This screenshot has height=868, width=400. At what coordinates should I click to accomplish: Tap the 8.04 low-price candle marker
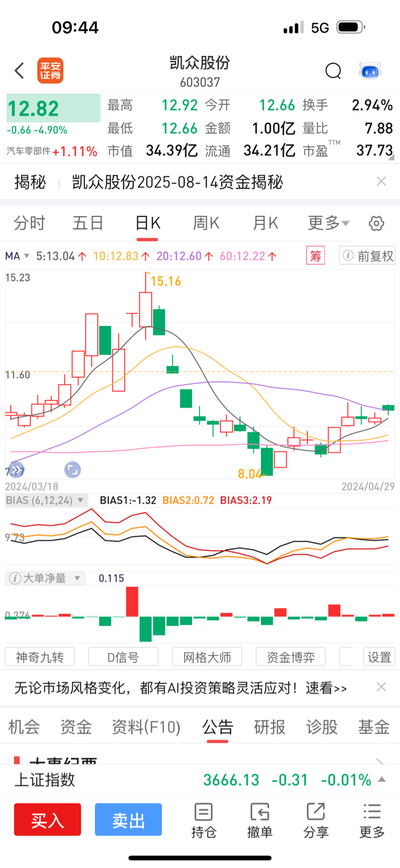pyautogui.click(x=249, y=473)
